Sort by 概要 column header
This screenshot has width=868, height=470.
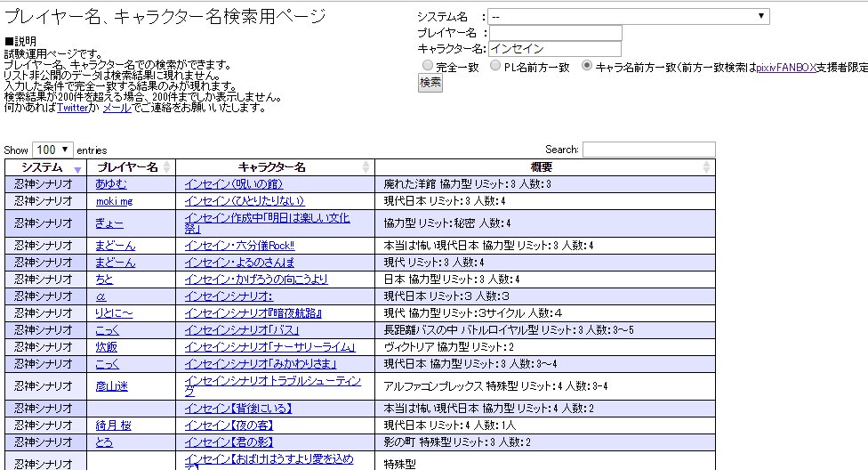(544, 167)
